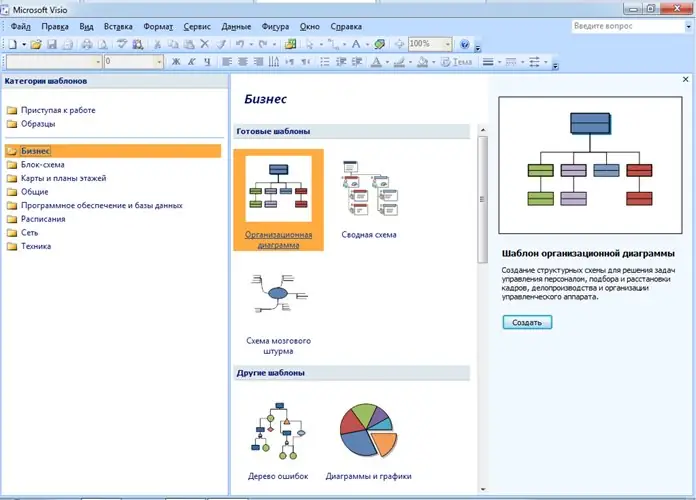696x500 pixels.
Task: Open the font size combo box
Action: 134,62
